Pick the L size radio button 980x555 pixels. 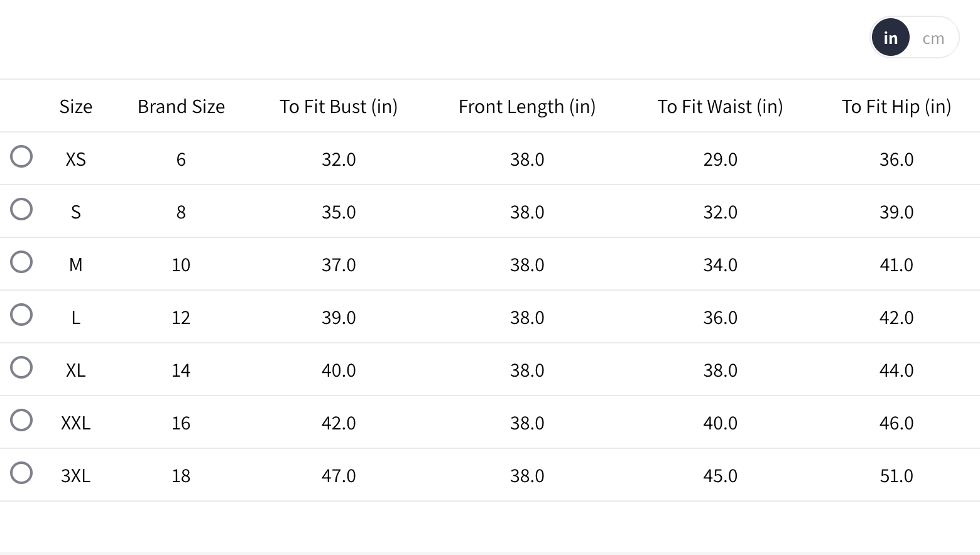pyautogui.click(x=21, y=315)
